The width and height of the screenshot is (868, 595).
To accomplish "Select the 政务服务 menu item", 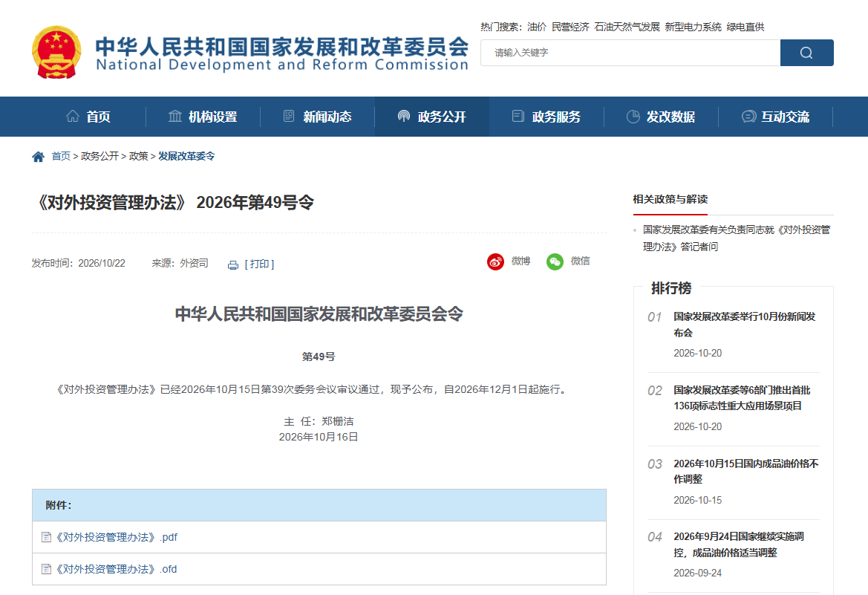I will [x=546, y=117].
